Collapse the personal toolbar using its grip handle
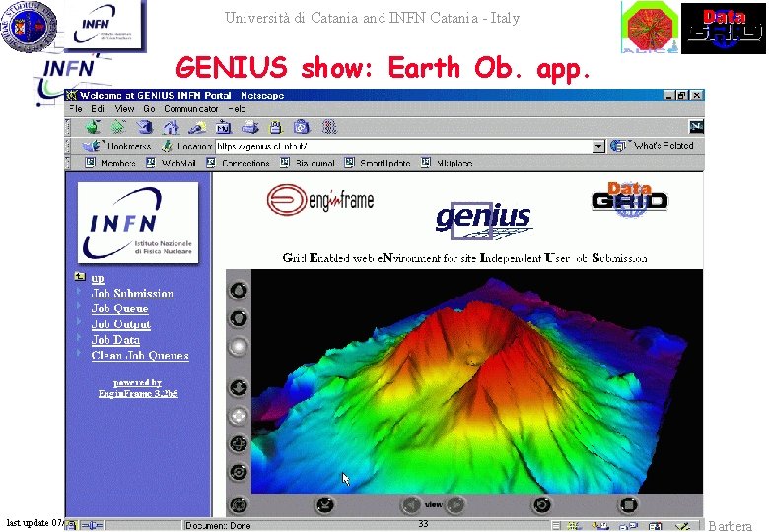The height and width of the screenshot is (532, 769). click(69, 163)
